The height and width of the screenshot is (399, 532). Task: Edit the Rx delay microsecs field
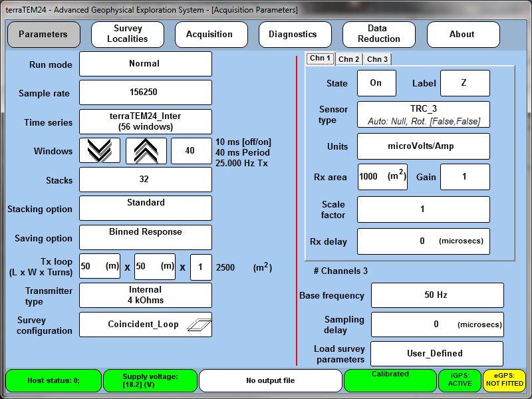point(424,241)
